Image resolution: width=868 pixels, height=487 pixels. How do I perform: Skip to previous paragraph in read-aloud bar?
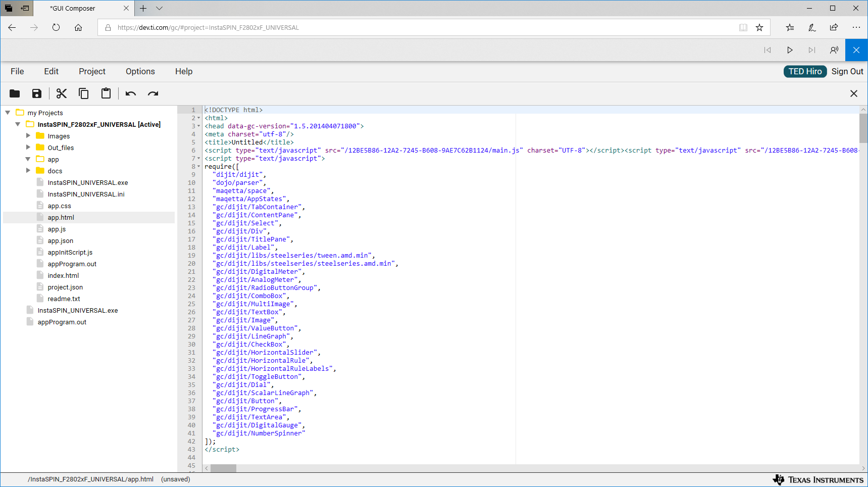tap(768, 50)
